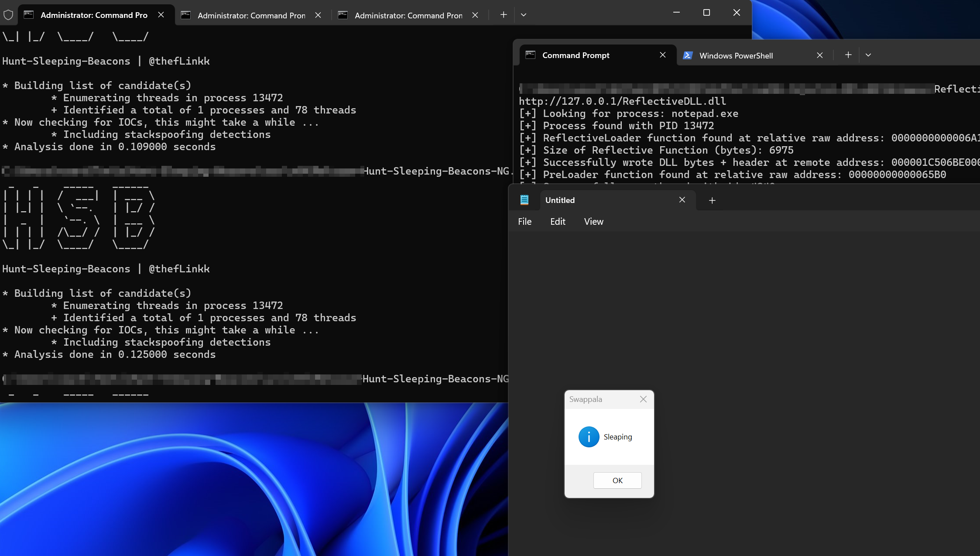The width and height of the screenshot is (980, 556).
Task: Open a new tab with the plus button in Terminal
Action: coord(503,15)
